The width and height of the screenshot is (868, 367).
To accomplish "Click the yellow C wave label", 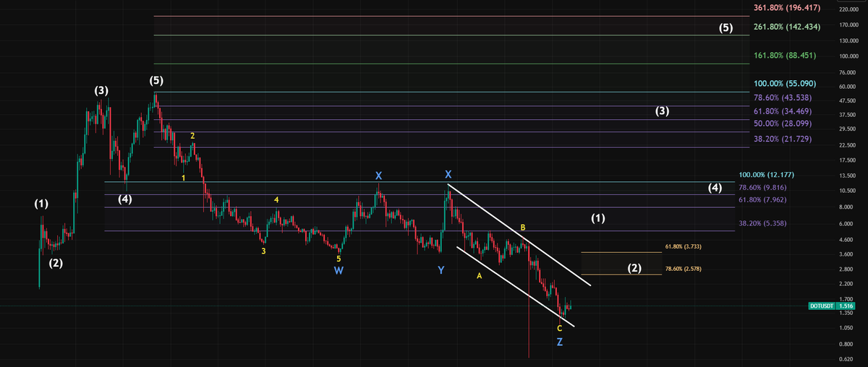I will coord(559,328).
